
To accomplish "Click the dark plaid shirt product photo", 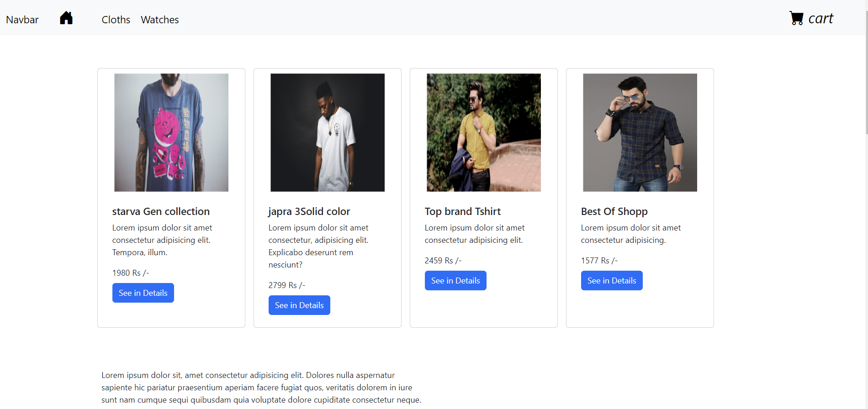I will 640,132.
